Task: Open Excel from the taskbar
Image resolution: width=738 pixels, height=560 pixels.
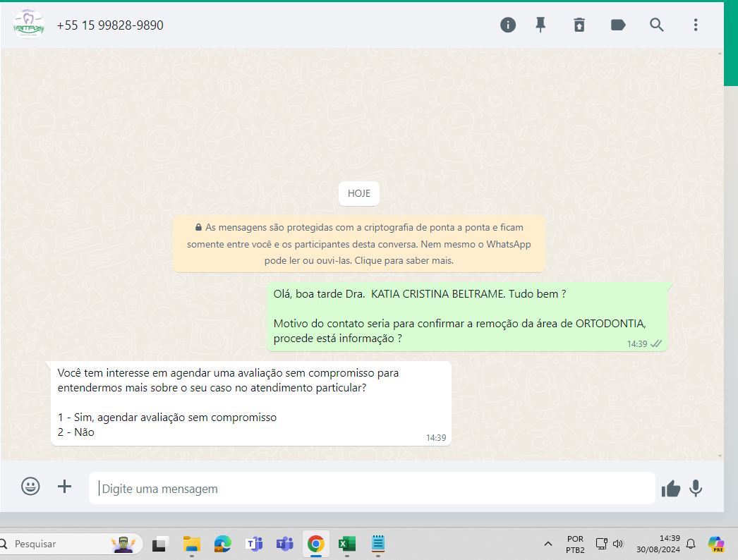Action: click(x=347, y=544)
